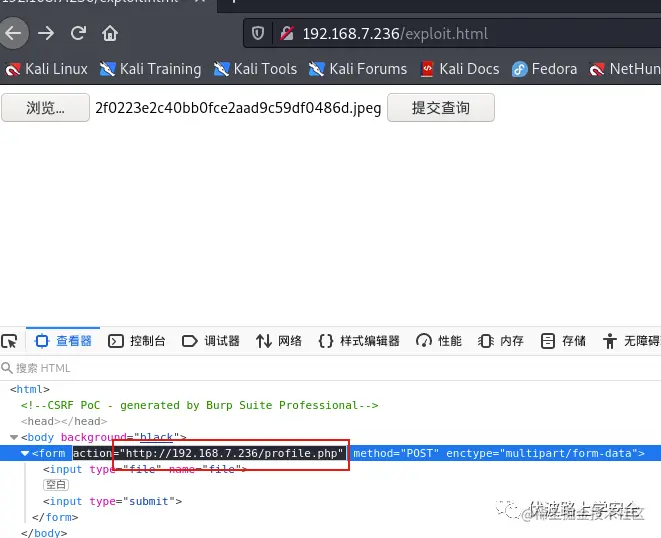Image resolution: width=661 pixels, height=538 pixels.
Task: Open the Fedora bookmark
Action: (x=544, y=69)
